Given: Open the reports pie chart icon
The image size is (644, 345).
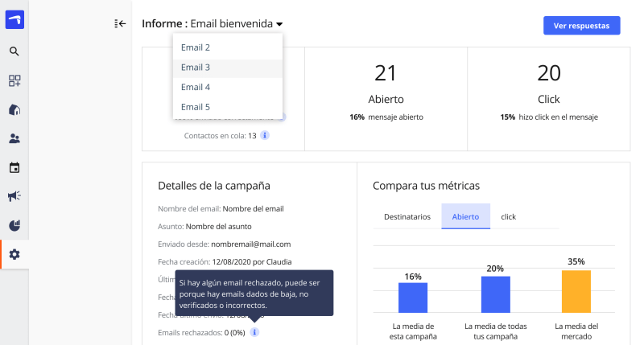Looking at the screenshot, I should tap(14, 225).
